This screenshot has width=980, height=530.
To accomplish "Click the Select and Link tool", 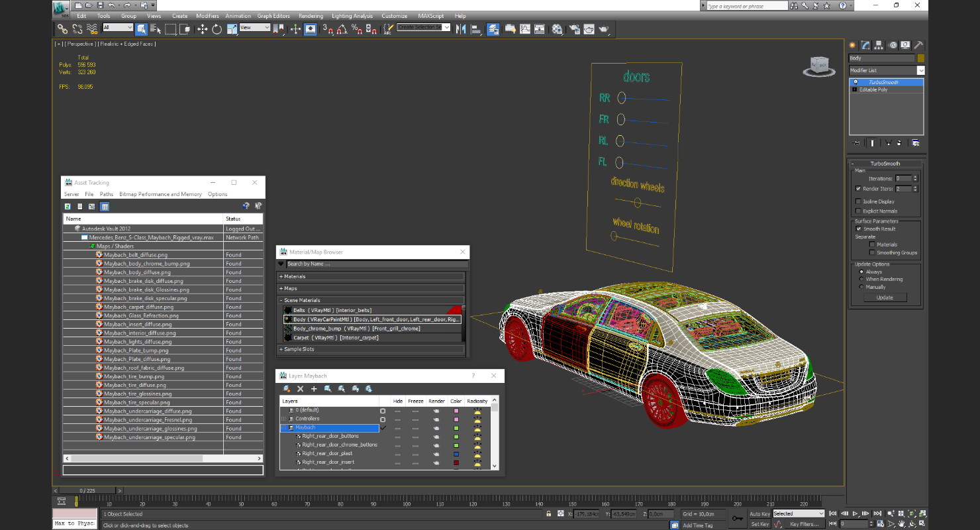I will pos(62,29).
